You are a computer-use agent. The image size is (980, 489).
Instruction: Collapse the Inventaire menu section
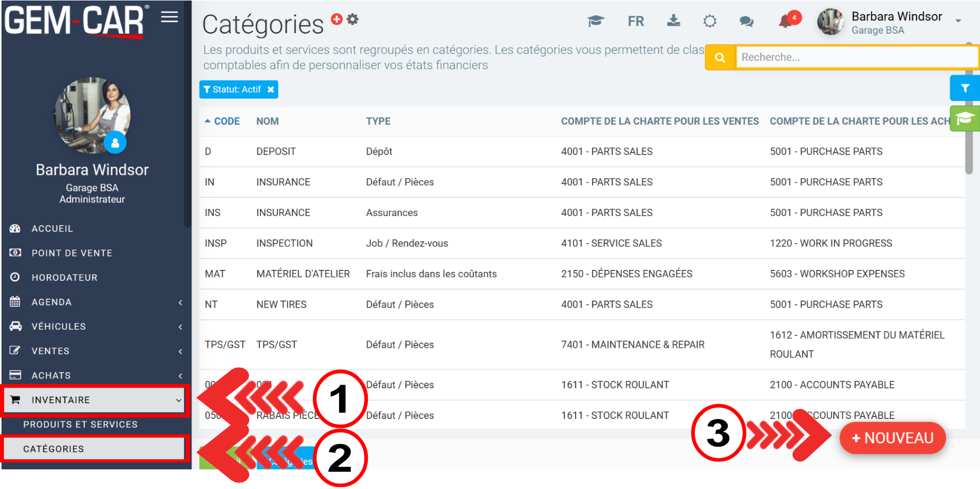95,400
